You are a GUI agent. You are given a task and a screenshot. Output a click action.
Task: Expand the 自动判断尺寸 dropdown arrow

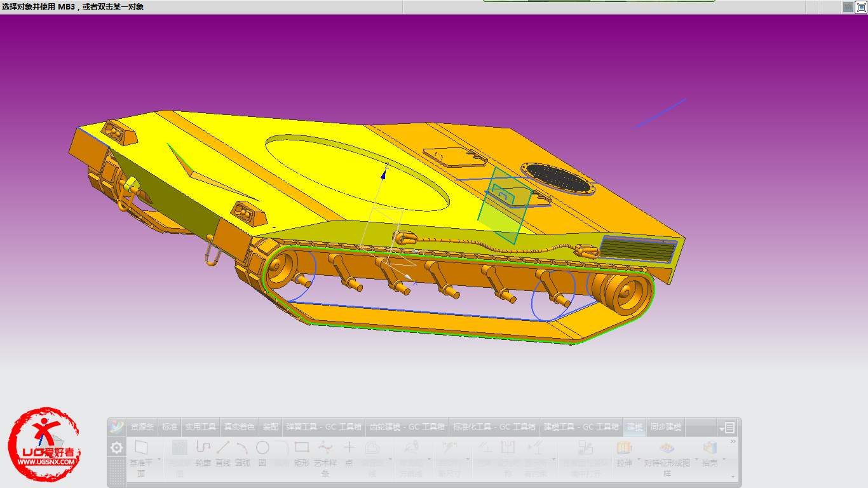[x=468, y=459]
